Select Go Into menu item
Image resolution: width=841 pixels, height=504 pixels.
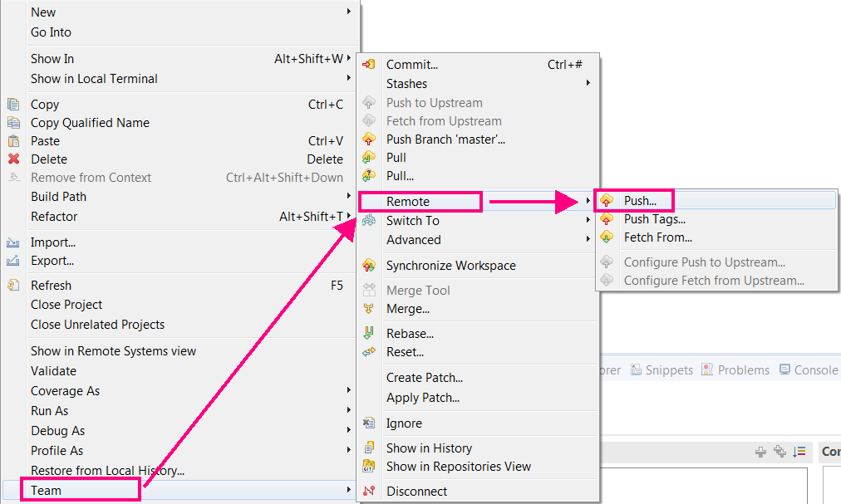coord(51,32)
